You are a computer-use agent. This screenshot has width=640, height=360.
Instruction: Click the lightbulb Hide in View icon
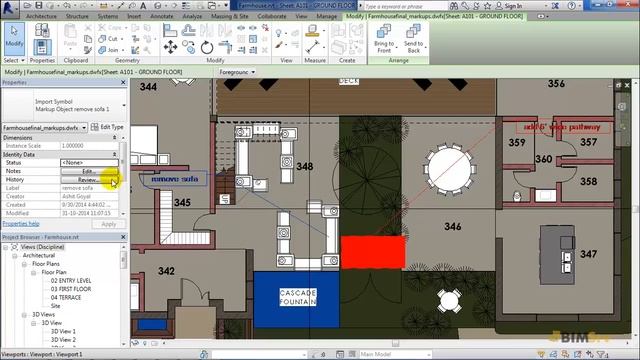coord(278,33)
